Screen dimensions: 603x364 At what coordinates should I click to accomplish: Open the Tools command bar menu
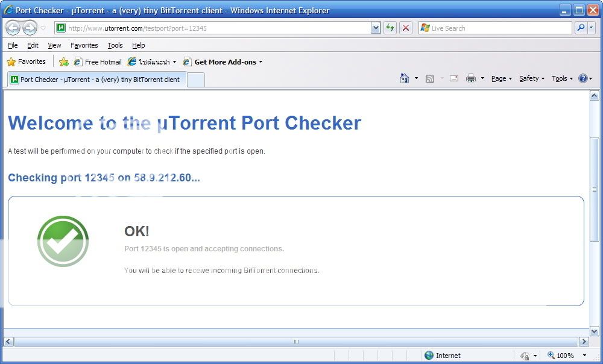[x=562, y=78]
